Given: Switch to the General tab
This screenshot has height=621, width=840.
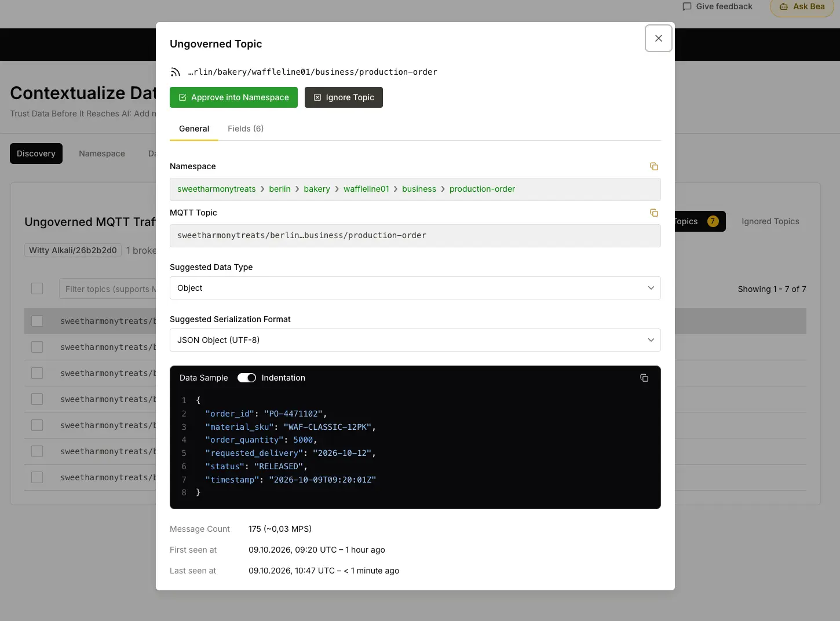Looking at the screenshot, I should tap(194, 129).
